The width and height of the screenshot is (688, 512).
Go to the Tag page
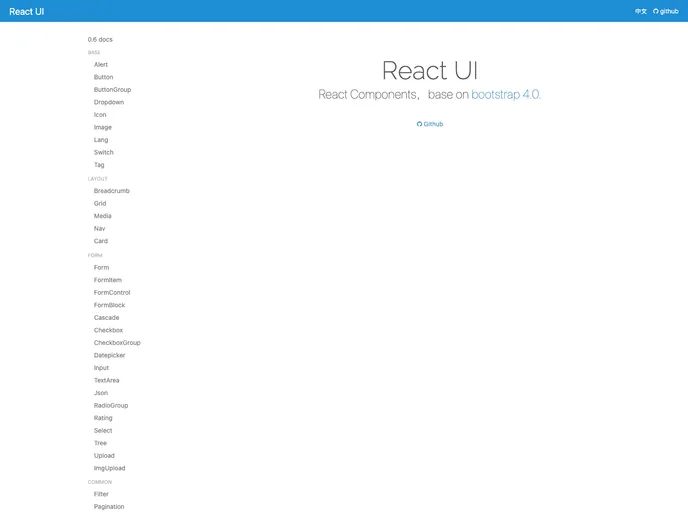tap(99, 165)
